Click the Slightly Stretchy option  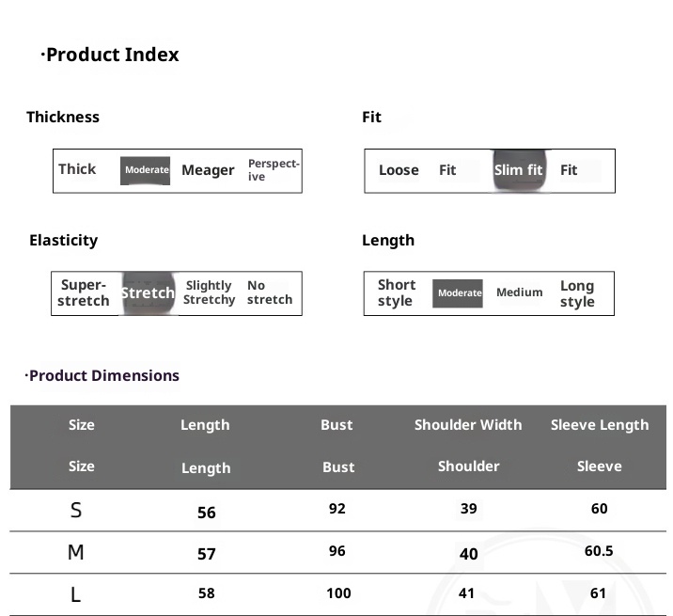tap(209, 292)
